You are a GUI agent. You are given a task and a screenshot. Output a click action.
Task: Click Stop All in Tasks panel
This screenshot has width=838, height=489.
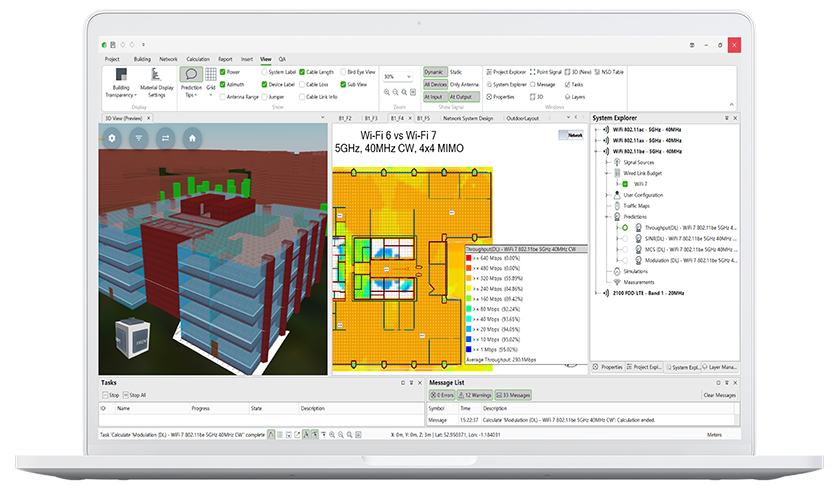tap(135, 395)
